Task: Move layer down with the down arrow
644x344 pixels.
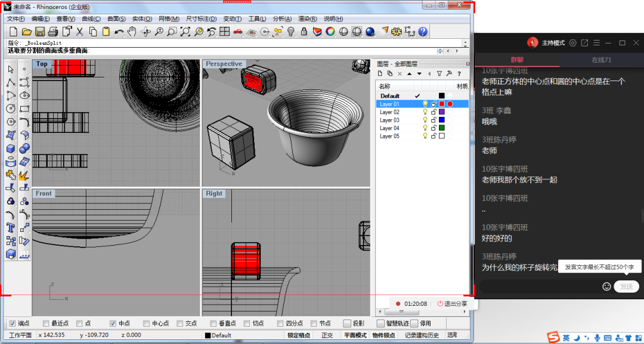Action: point(419,73)
